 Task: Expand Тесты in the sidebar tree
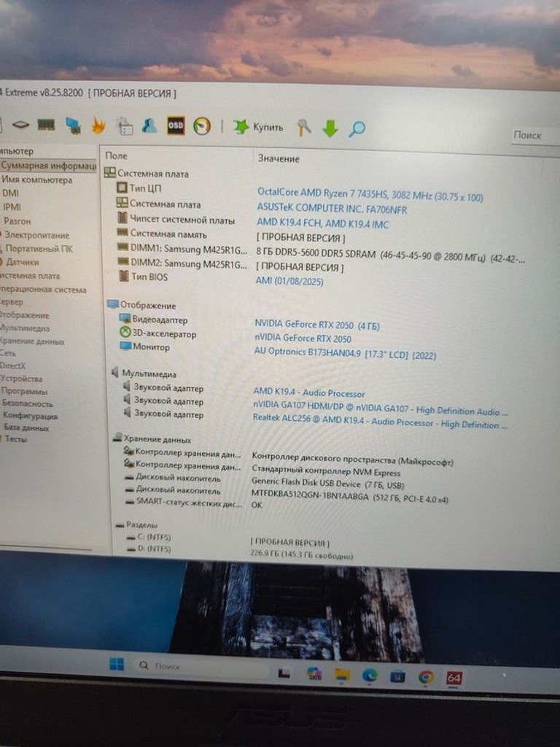click(x=16, y=439)
